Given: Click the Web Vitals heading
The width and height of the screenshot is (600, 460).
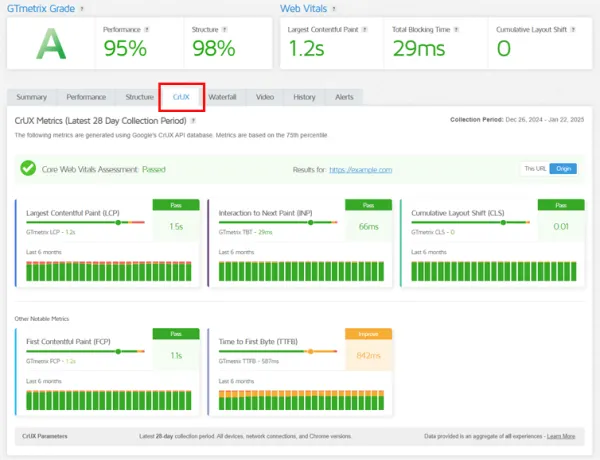Looking at the screenshot, I should click(x=303, y=9).
